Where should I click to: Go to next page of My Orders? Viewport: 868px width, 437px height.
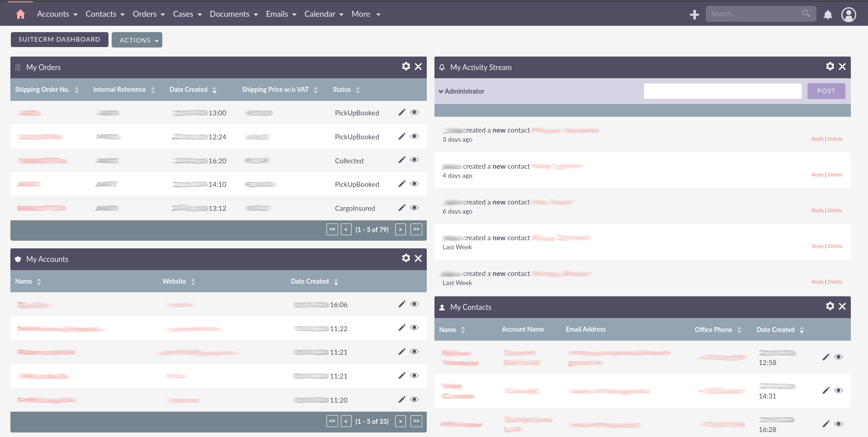pyautogui.click(x=400, y=229)
